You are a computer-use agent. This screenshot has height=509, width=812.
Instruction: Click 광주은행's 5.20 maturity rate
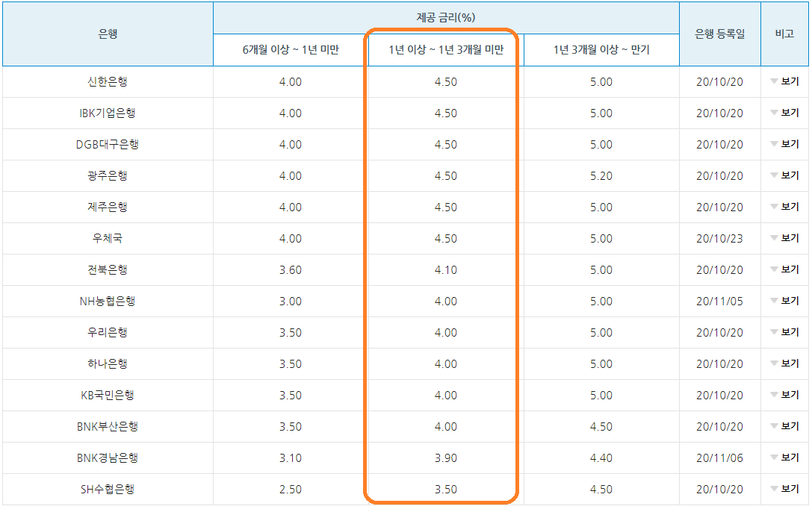pyautogui.click(x=601, y=176)
